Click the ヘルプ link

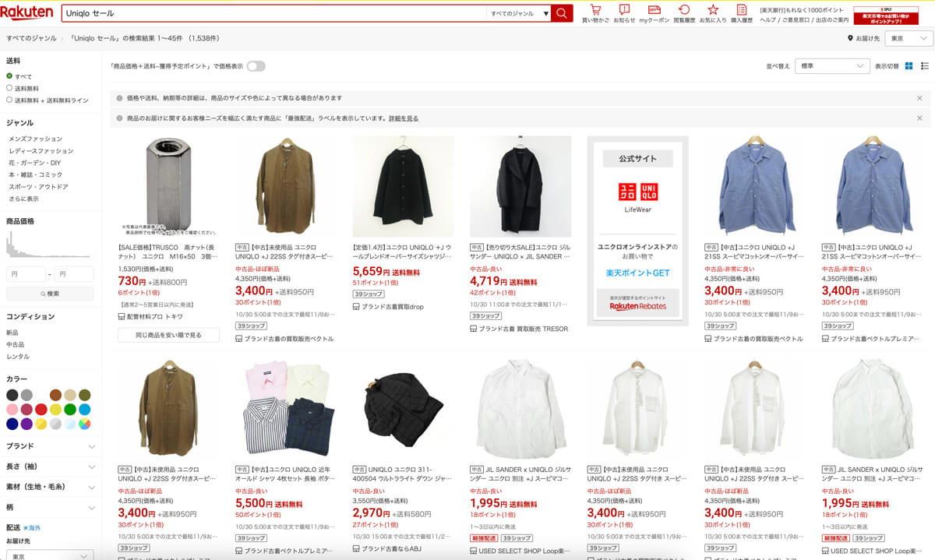pos(767,19)
